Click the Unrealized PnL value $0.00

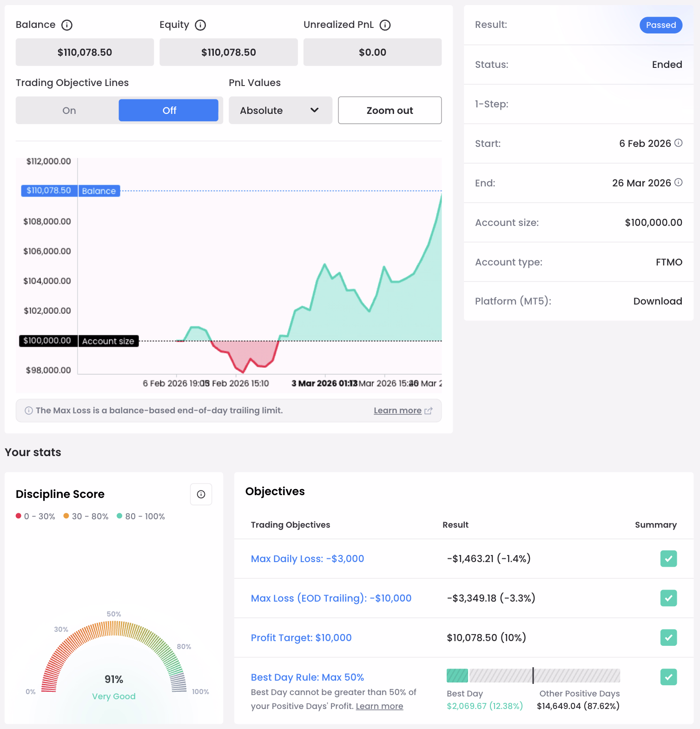(x=372, y=52)
